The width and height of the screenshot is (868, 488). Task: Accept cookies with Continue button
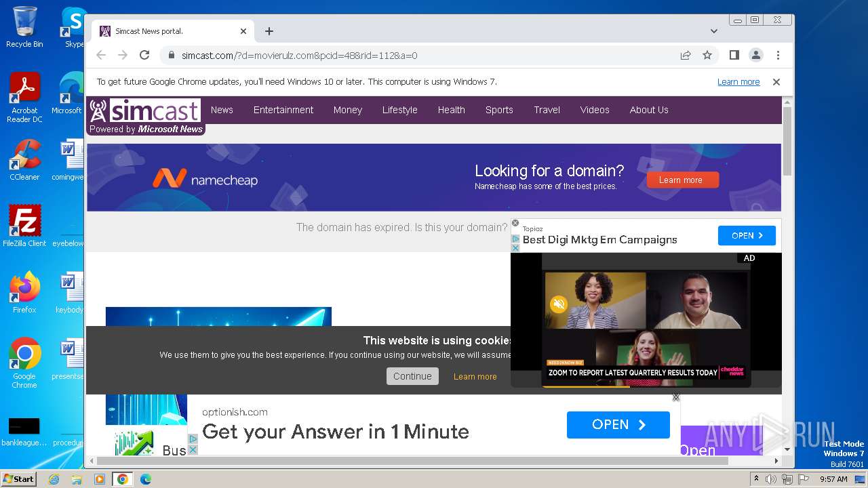tap(412, 376)
